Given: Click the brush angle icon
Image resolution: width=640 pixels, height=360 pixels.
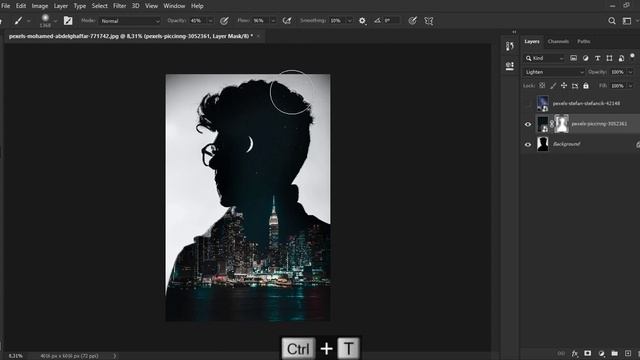Looking at the screenshot, I should pos(378,20).
